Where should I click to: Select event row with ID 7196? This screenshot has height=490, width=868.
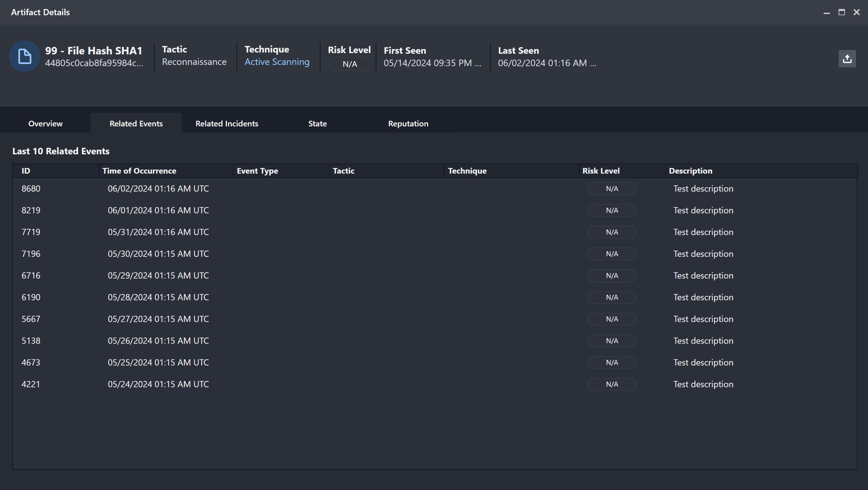coord(31,254)
